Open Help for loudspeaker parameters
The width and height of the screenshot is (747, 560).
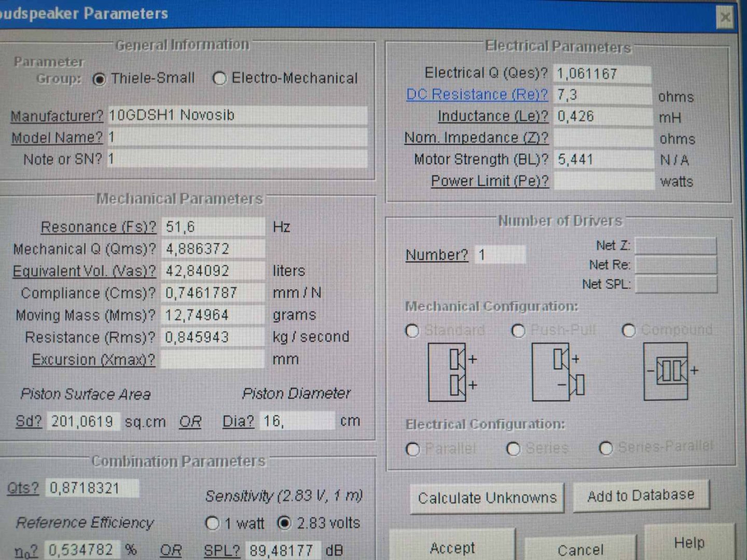click(688, 543)
